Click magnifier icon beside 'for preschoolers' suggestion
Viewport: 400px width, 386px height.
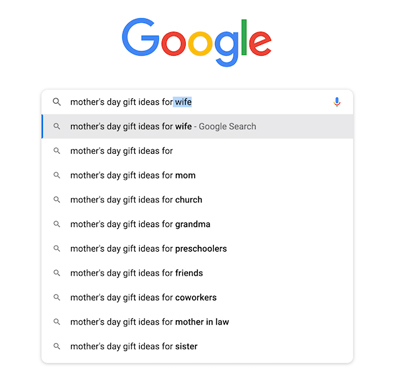(x=57, y=249)
